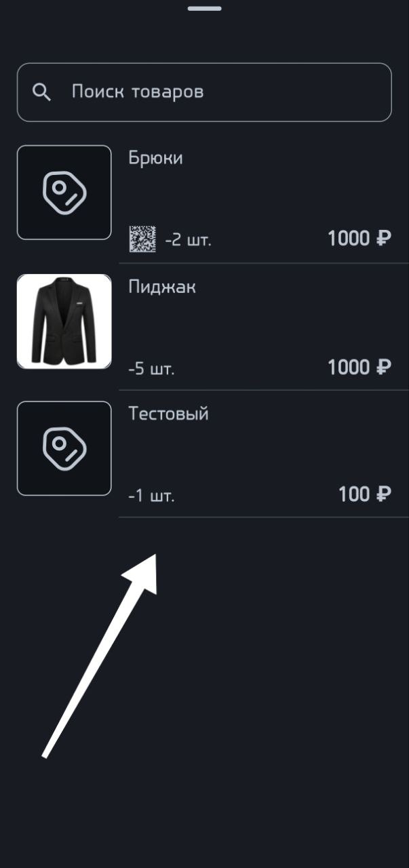This screenshot has height=868, width=409.
Task: Tap the -5 шт. quantity for Пиджак
Action: click(x=150, y=367)
